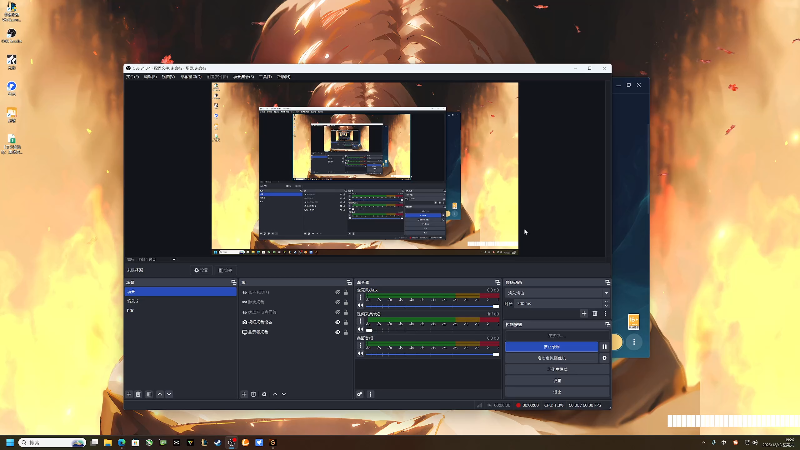Image resolution: width=800 pixels, height=450 pixels.
Task: Show the first source via its eye icon
Action: point(337,292)
